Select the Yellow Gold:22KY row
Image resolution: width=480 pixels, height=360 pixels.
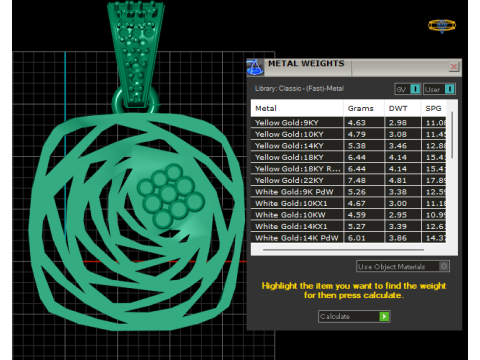coord(349,180)
